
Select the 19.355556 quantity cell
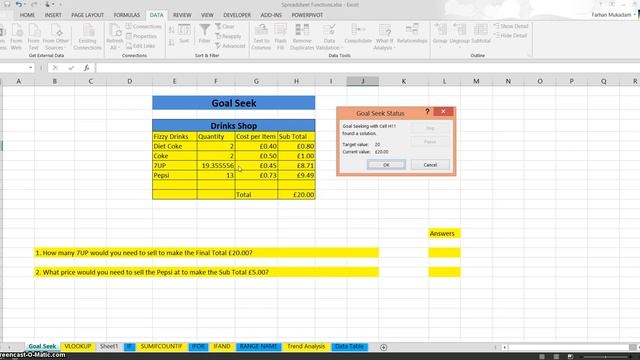click(x=216, y=165)
